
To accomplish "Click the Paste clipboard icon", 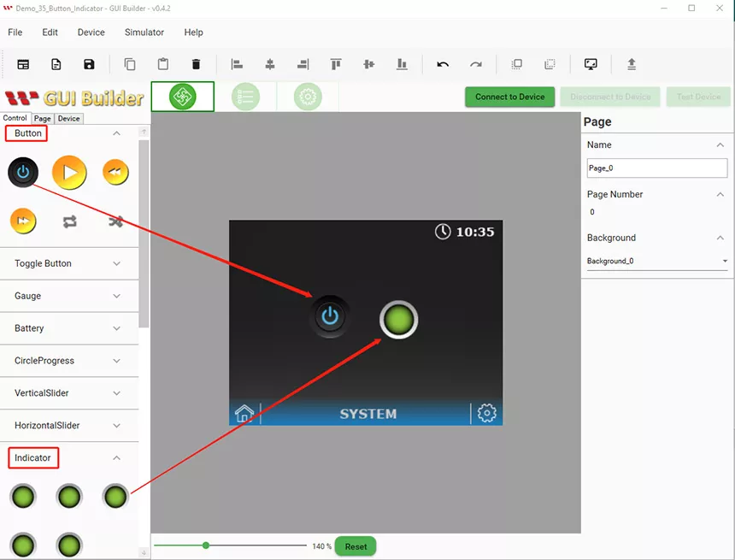I will (162, 64).
